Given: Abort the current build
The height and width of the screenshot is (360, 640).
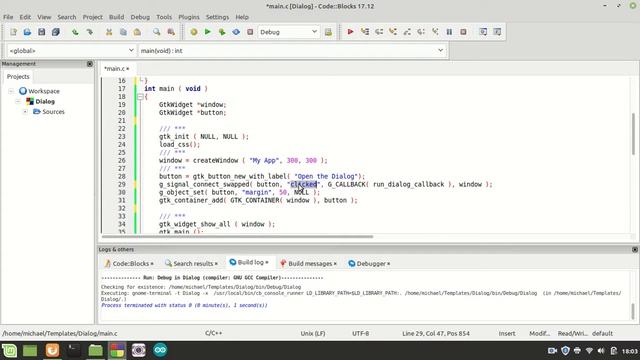Looking at the screenshot, I should (250, 32).
